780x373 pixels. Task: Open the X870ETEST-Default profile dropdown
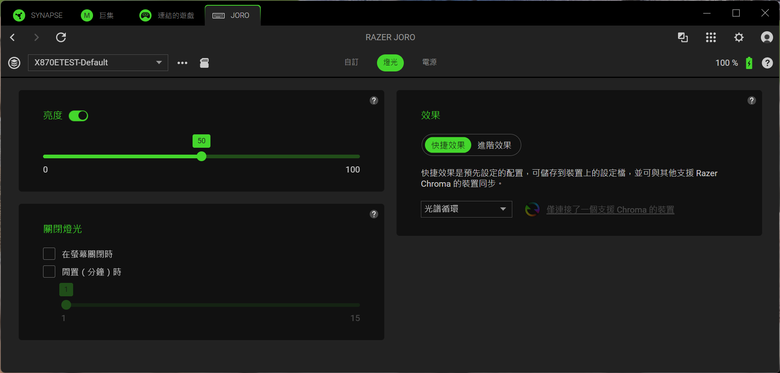(98, 63)
